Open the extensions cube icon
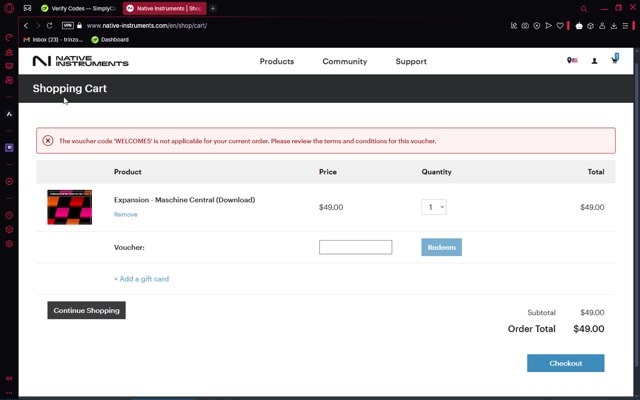640x400 pixels. coord(590,25)
